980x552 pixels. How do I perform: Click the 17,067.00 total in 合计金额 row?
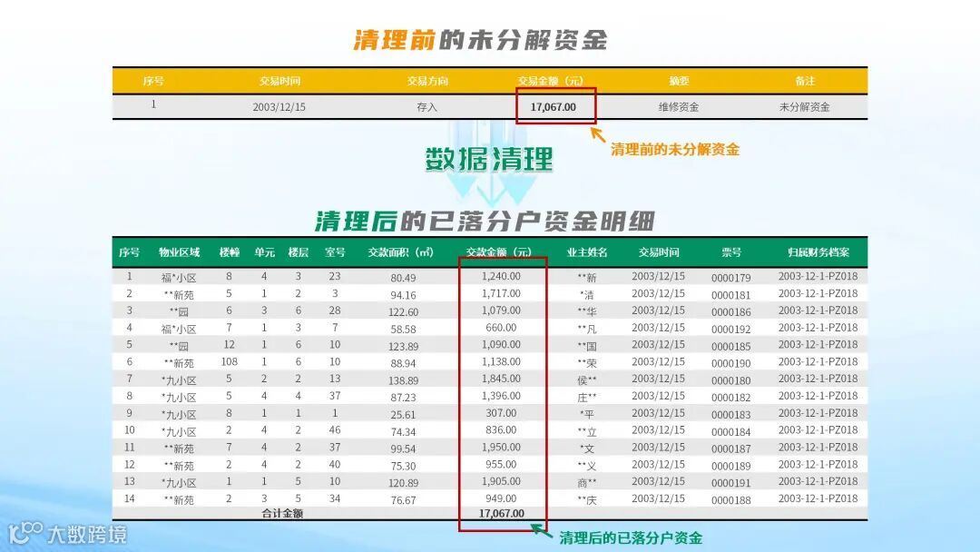click(501, 513)
